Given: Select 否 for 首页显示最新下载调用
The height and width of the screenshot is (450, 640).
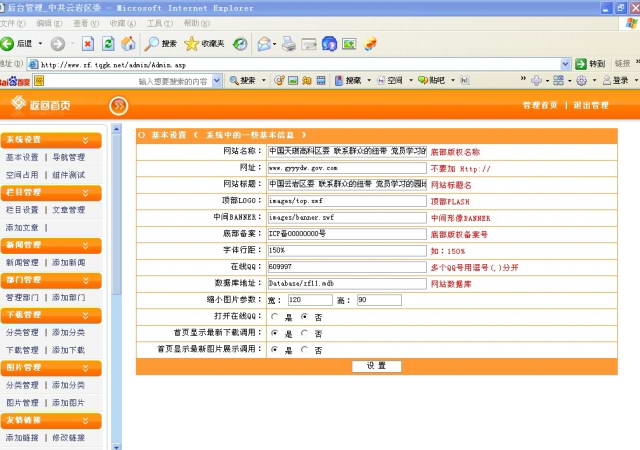Looking at the screenshot, I should pyautogui.click(x=304, y=333).
